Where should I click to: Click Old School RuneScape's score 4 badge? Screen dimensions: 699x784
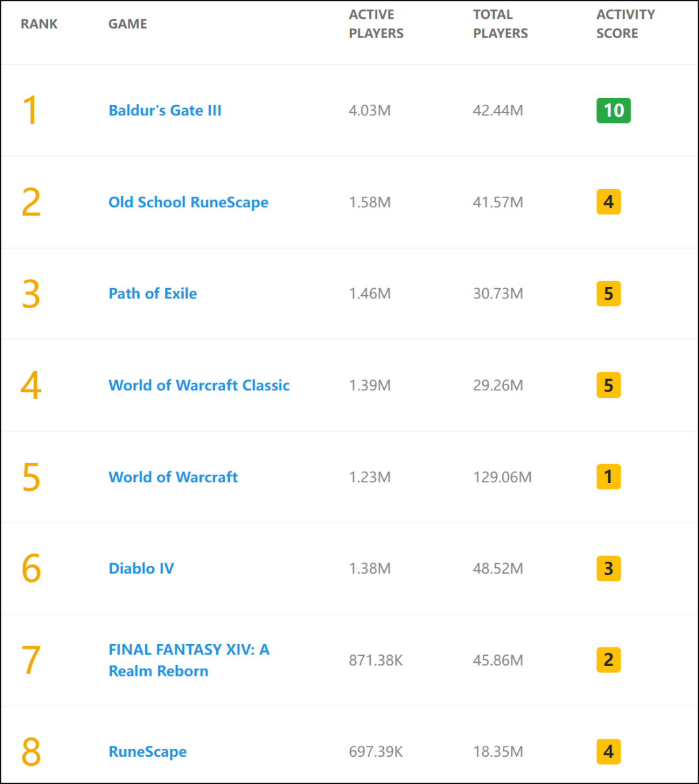pyautogui.click(x=608, y=203)
